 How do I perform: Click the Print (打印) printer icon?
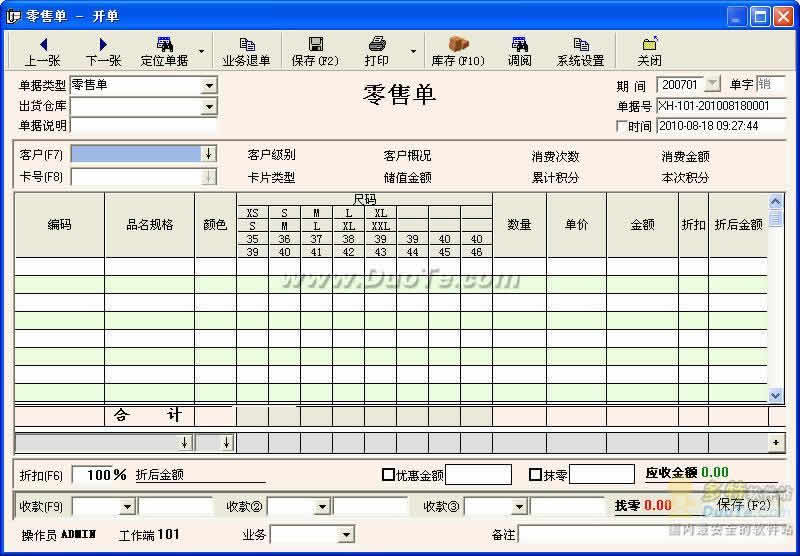pyautogui.click(x=377, y=44)
